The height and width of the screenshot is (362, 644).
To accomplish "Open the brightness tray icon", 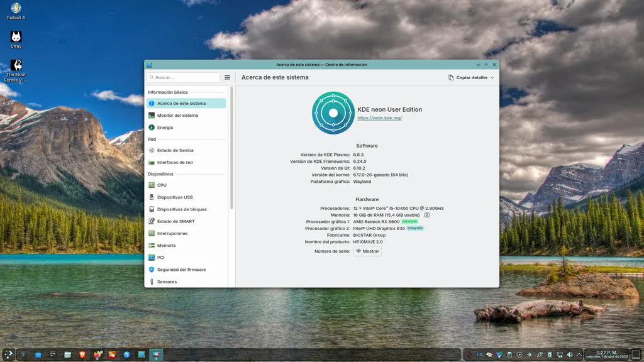I will 530,354.
